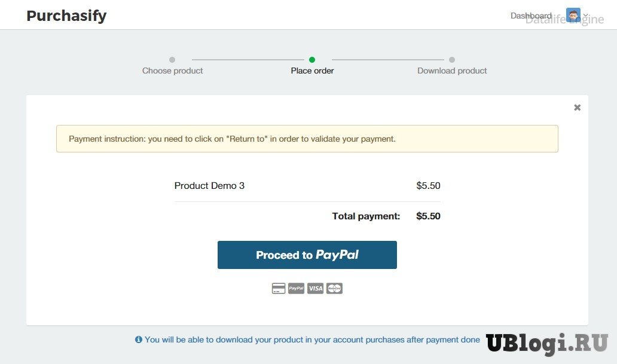The image size is (617, 364).
Task: Select the Download product step dot
Action: (x=452, y=60)
